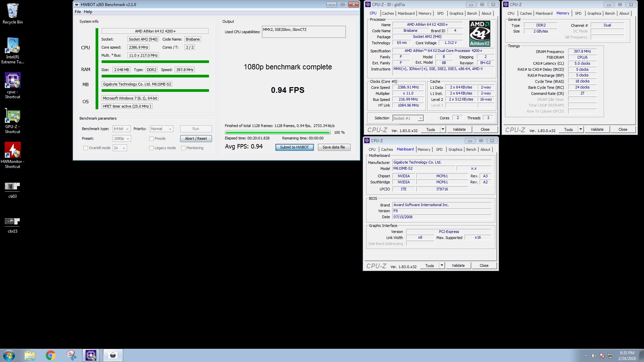Switch to CPU-Z taskbar icon
The height and width of the screenshot is (362, 644).
[91, 355]
